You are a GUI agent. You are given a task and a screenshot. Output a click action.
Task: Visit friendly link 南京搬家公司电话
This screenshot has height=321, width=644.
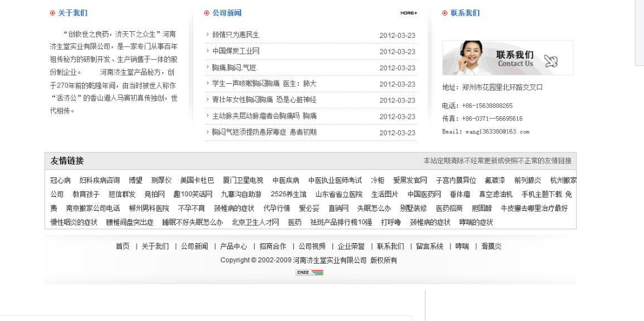click(93, 208)
